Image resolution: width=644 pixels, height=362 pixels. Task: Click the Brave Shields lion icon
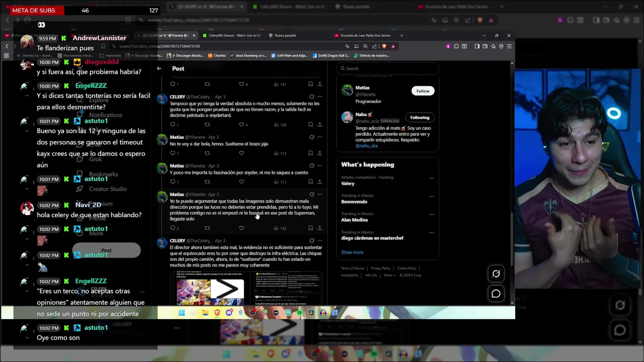(x=384, y=46)
